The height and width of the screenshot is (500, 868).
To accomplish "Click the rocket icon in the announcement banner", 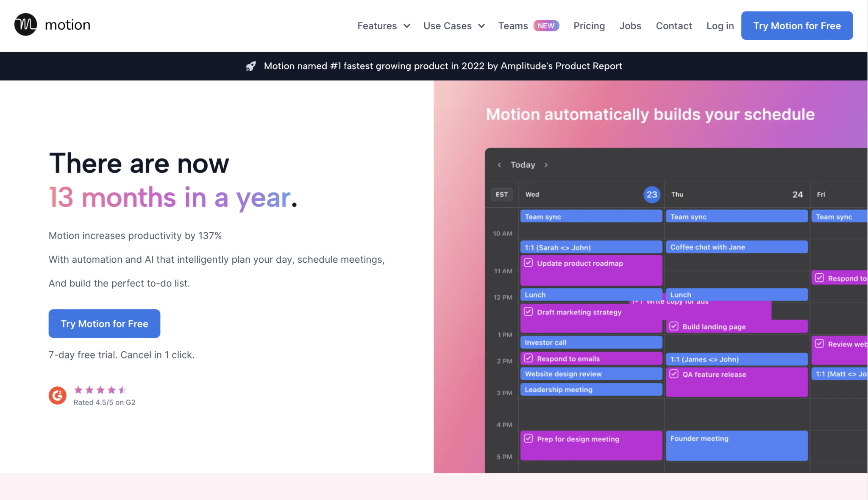I will [x=251, y=66].
